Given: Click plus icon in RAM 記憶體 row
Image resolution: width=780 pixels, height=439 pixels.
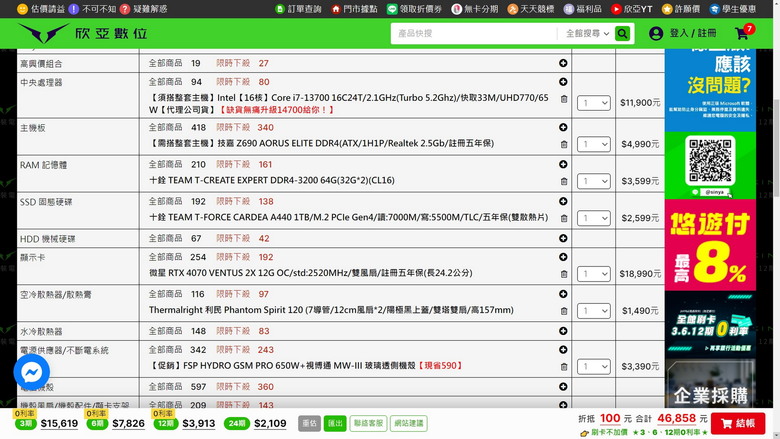Looking at the screenshot, I should pyautogui.click(x=563, y=164).
